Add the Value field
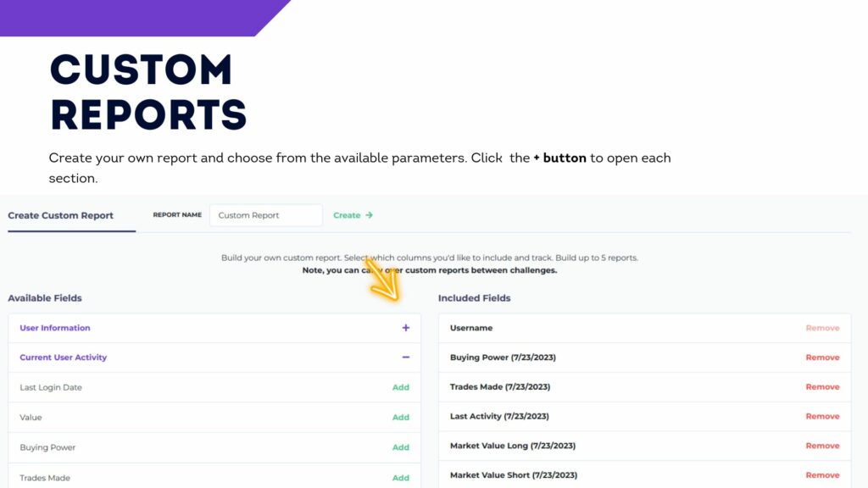 pyautogui.click(x=401, y=417)
